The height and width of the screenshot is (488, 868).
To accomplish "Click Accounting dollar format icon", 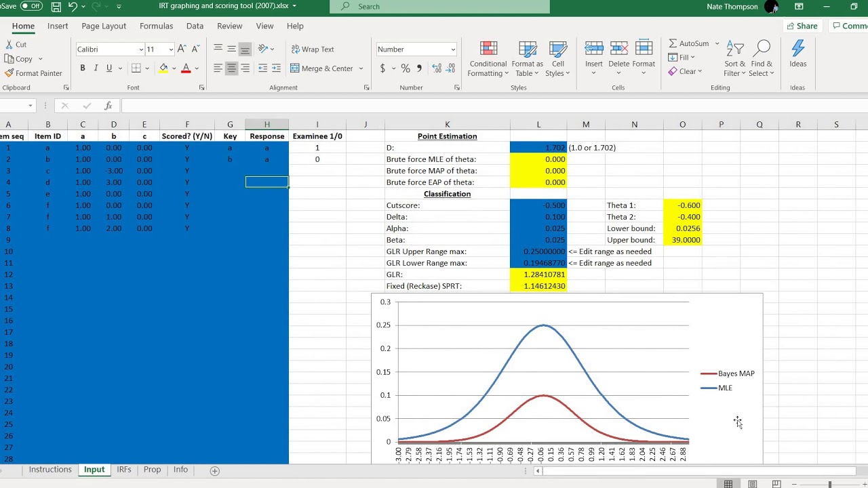I will [382, 68].
